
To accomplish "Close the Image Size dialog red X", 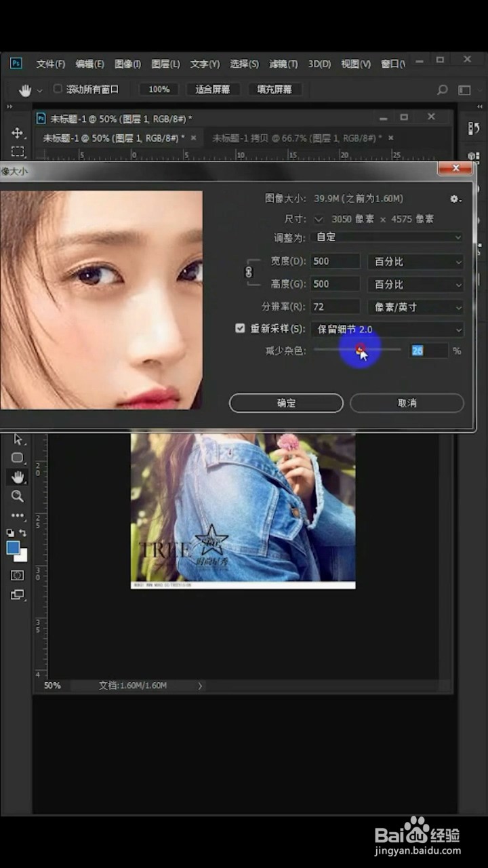I will coord(455,168).
